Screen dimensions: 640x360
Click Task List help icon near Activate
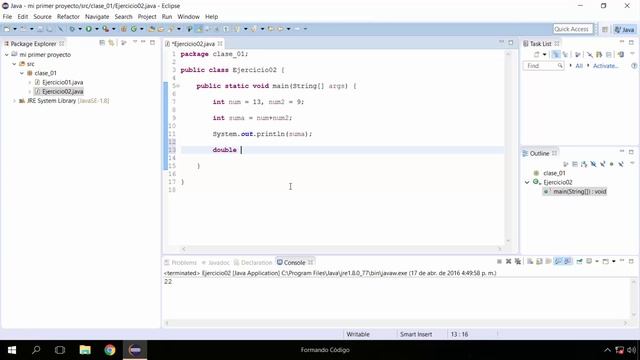click(634, 66)
